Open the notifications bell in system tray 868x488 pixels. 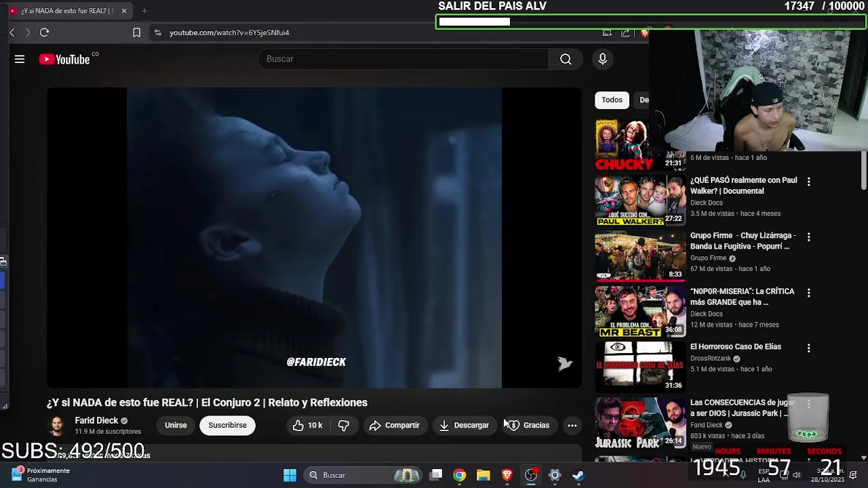tap(853, 475)
